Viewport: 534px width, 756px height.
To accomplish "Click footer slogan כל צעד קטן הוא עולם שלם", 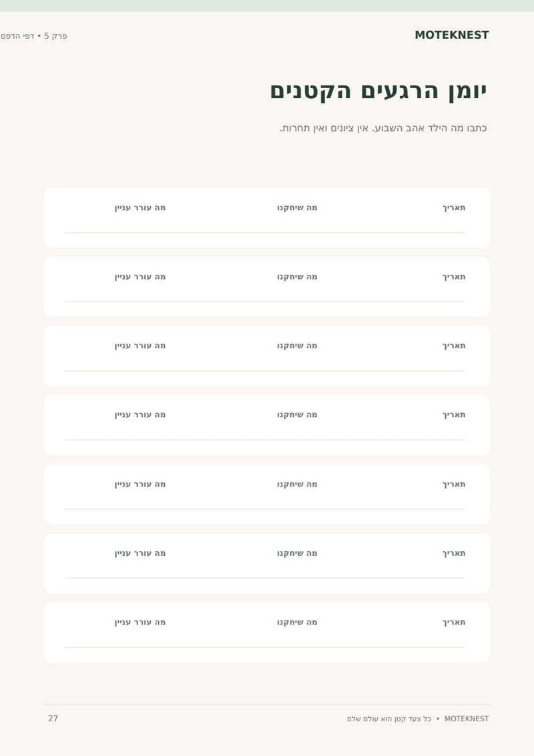I will [x=388, y=719].
